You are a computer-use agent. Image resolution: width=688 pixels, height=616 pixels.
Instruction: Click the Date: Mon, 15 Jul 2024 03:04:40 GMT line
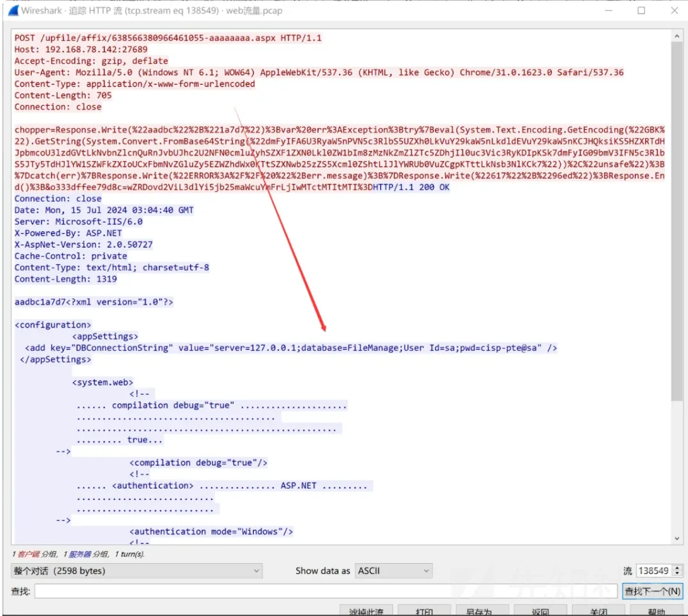(x=104, y=210)
